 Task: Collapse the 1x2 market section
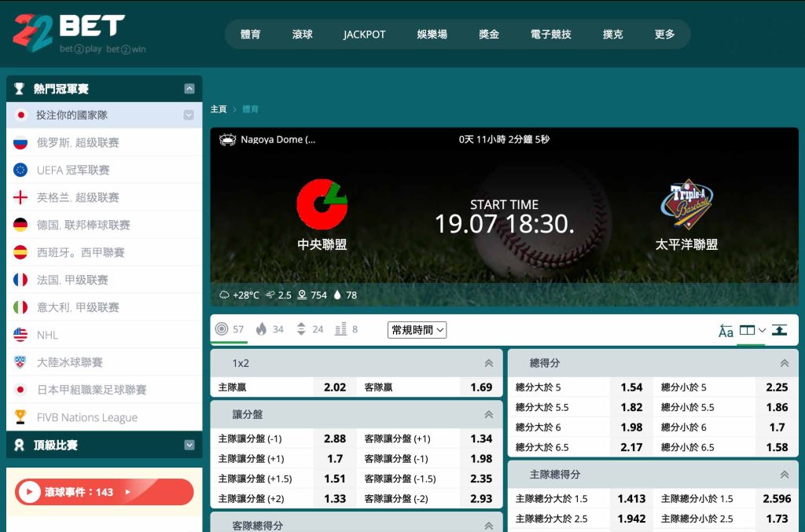click(x=489, y=363)
